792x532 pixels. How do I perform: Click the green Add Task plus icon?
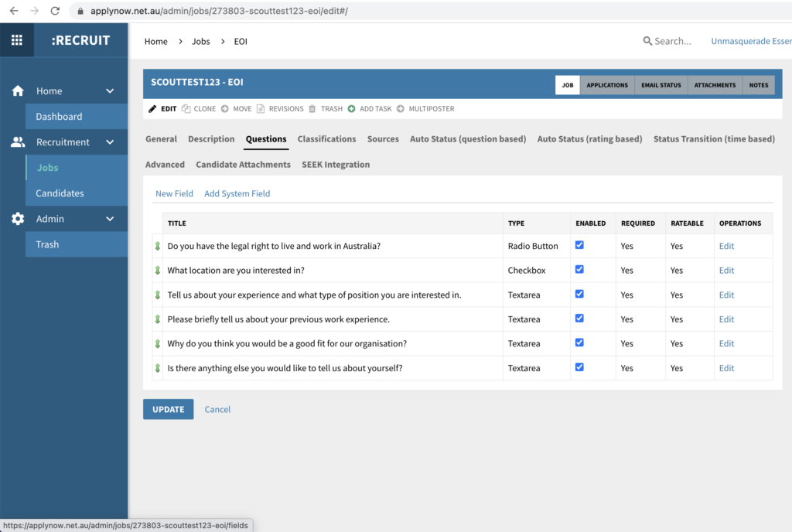pos(352,108)
